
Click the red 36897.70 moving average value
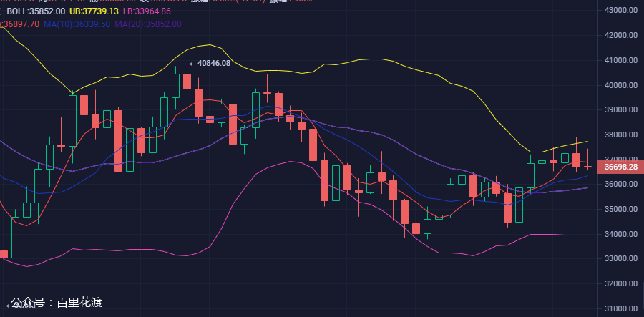[x=20, y=24]
